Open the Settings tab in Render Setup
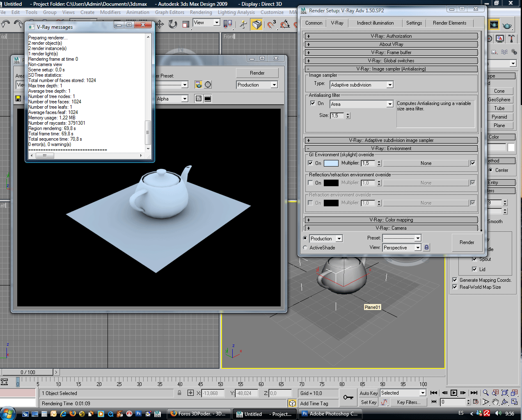The width and height of the screenshot is (522, 420). point(414,23)
